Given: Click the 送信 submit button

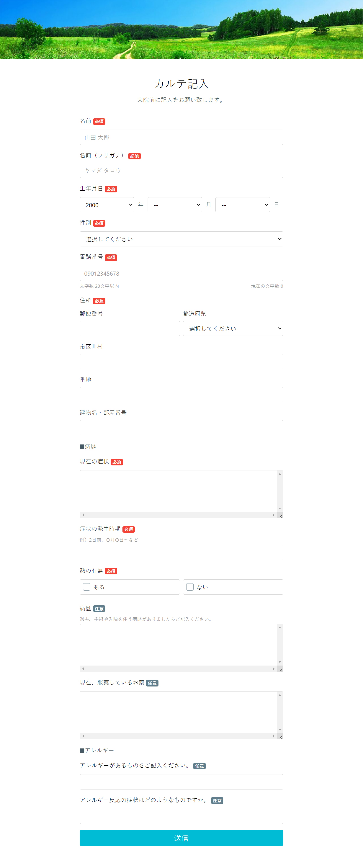Looking at the screenshot, I should 181,838.
